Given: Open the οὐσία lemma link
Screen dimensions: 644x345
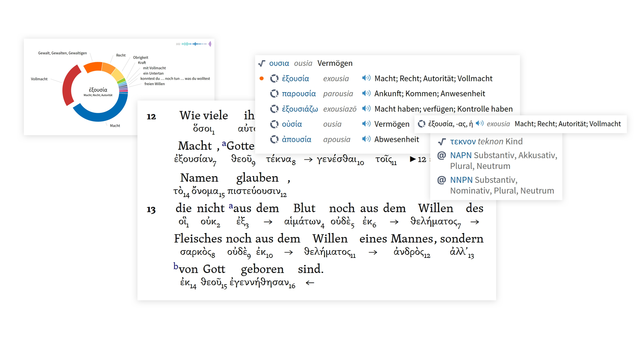Looking at the screenshot, I should pos(292,124).
